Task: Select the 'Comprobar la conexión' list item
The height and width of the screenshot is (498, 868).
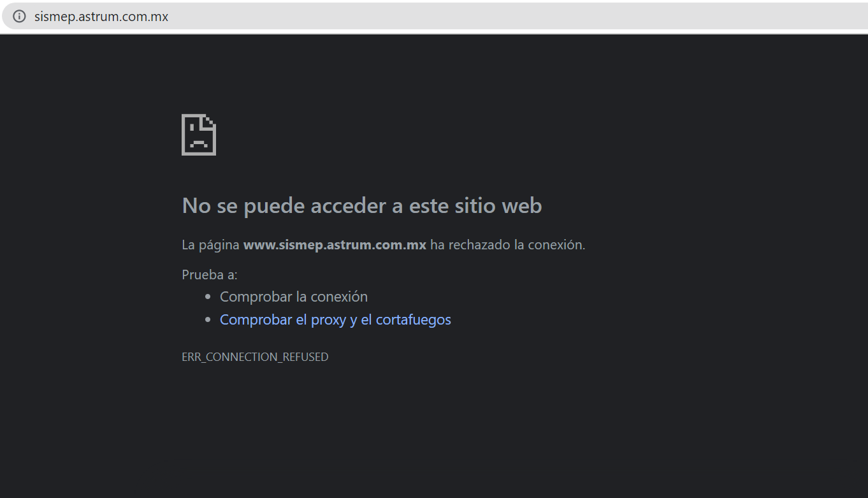Action: [294, 296]
